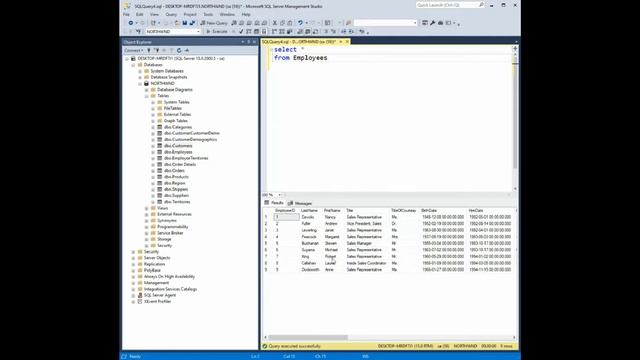Screen dimensions: 640x360
Task: Click the Save icon in the toolbar
Action: click(184, 23)
